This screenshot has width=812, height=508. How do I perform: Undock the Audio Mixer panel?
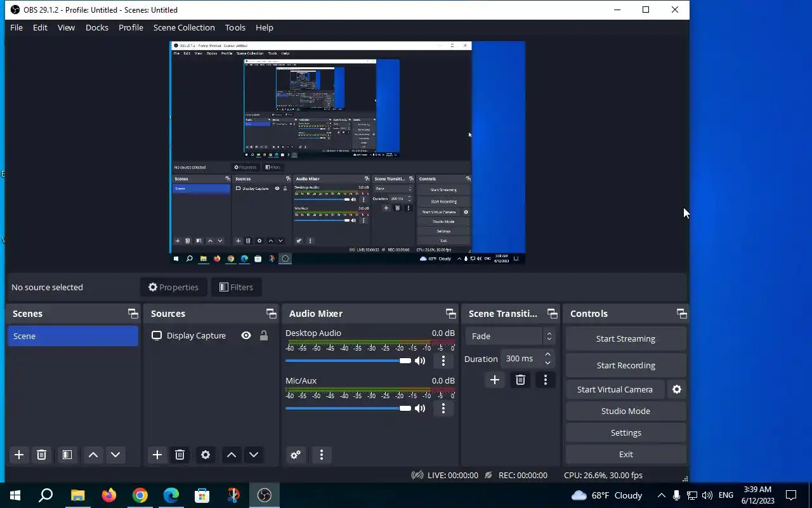tap(451, 314)
